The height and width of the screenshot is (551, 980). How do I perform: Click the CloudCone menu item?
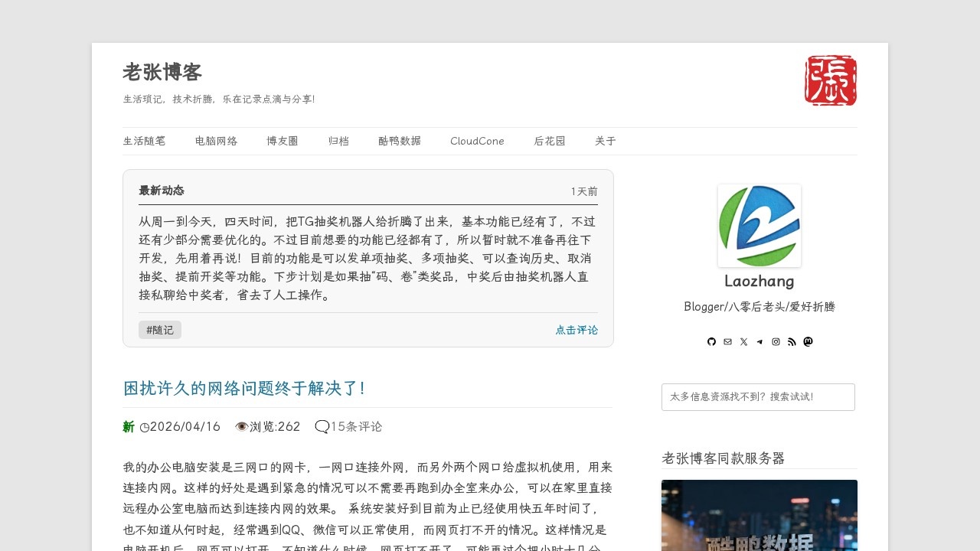pos(477,141)
